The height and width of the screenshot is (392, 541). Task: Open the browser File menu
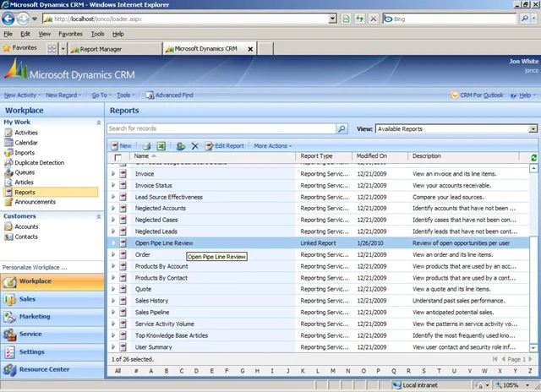coord(8,34)
